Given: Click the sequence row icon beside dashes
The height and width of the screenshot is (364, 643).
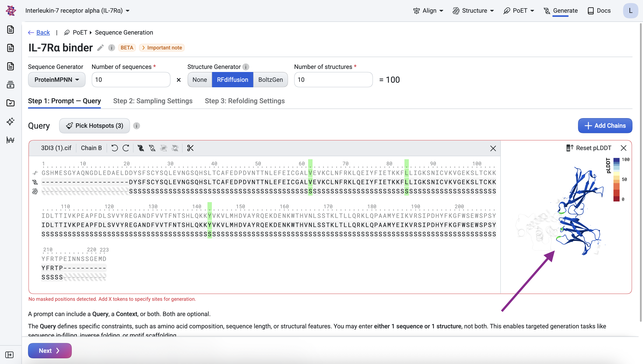Looking at the screenshot, I should [35, 182].
